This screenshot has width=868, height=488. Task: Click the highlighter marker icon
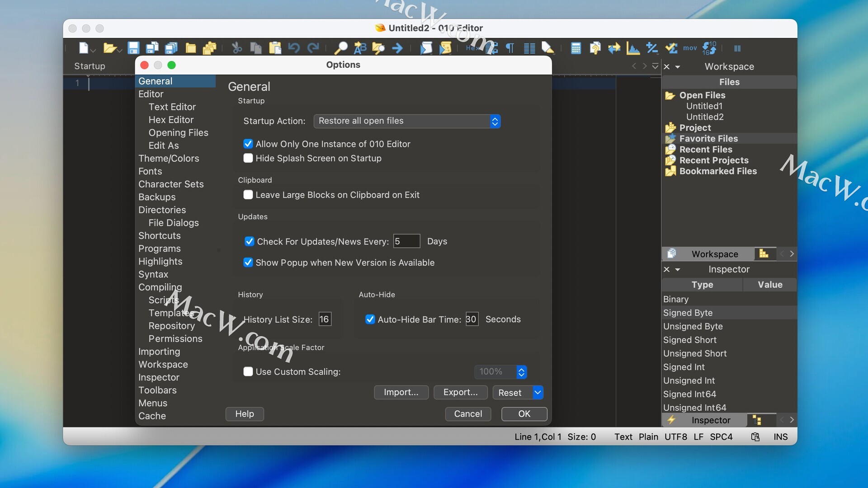click(548, 48)
